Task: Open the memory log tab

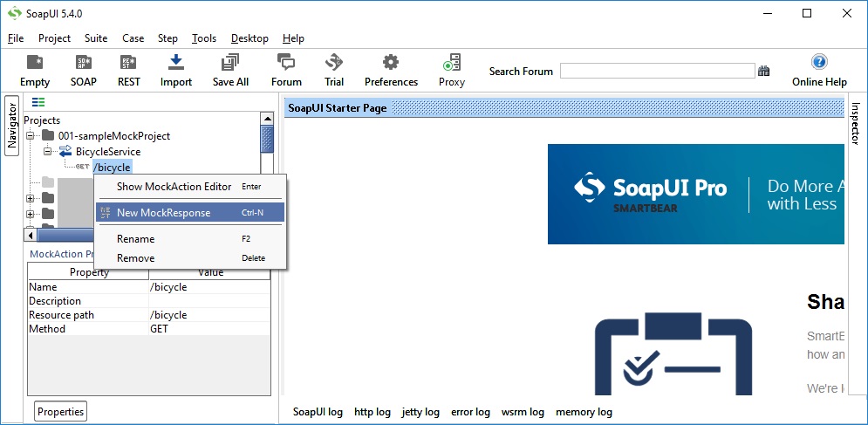Action: pos(584,412)
